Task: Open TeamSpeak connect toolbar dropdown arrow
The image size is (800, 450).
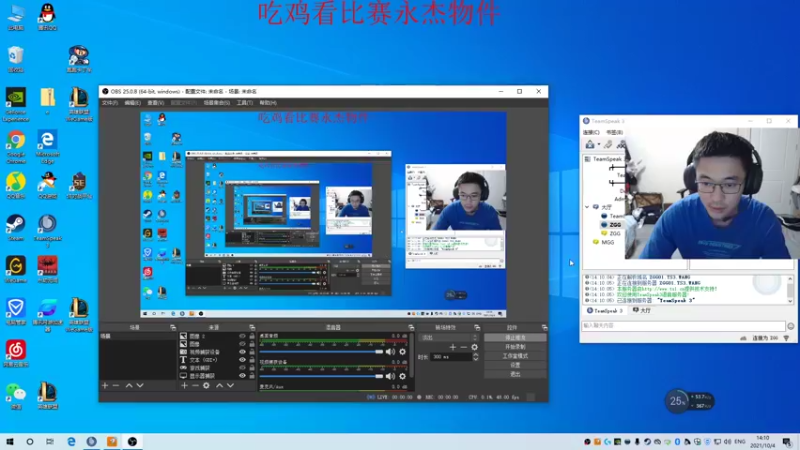Action: tap(598, 145)
